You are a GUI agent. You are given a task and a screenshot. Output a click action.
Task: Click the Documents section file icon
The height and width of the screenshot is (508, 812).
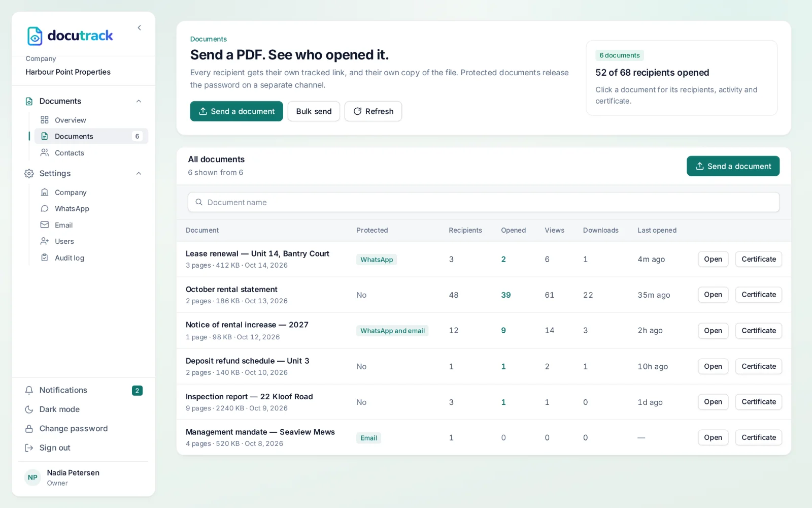point(29,101)
